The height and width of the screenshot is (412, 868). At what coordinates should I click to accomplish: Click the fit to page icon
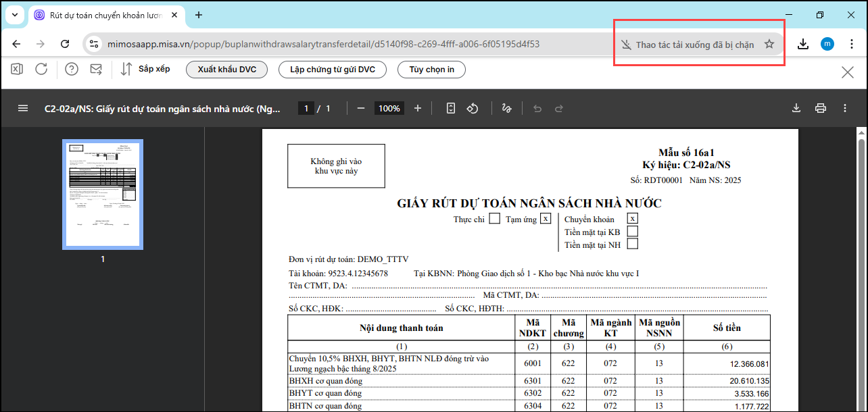[451, 108]
